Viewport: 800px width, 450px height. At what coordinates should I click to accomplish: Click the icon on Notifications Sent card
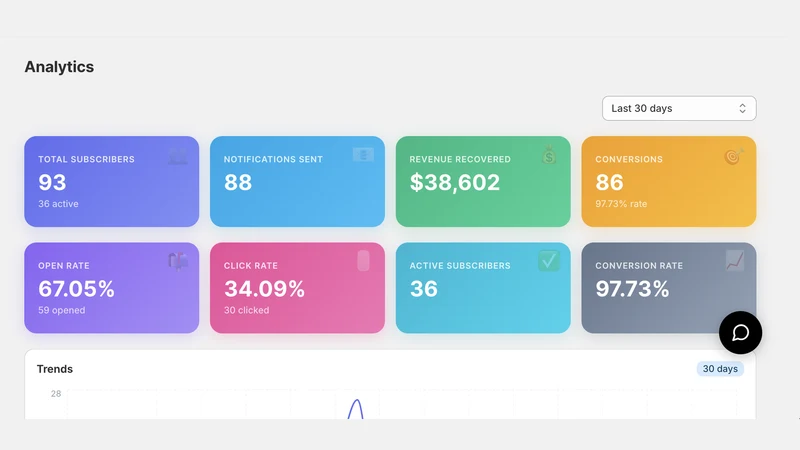coord(363,155)
